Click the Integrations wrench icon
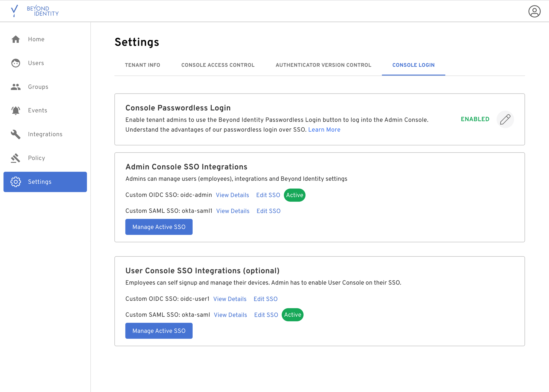The image size is (549, 392). pyautogui.click(x=16, y=134)
